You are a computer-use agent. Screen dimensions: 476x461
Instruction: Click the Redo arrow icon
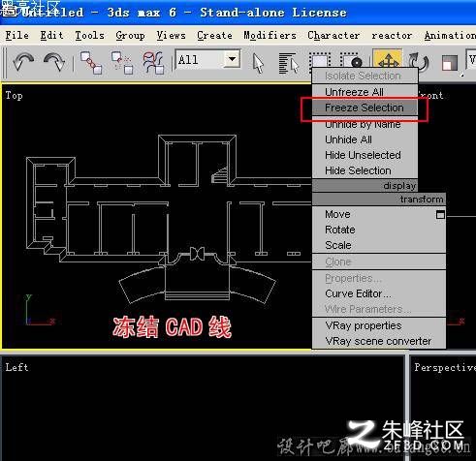tap(54, 61)
